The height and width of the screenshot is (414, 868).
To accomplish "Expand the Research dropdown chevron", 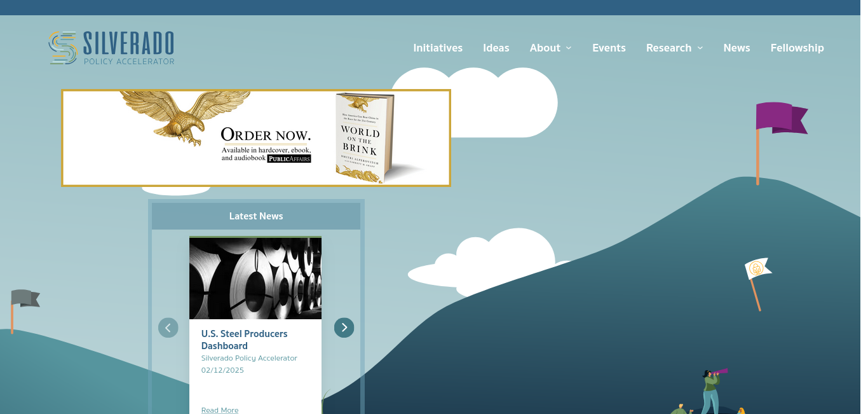I will [x=700, y=48].
